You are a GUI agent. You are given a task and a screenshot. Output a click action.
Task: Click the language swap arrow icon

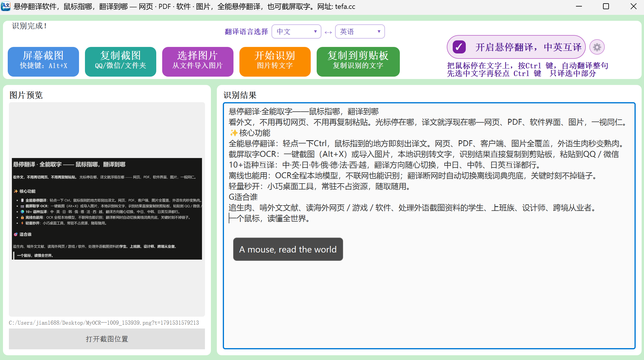point(328,32)
